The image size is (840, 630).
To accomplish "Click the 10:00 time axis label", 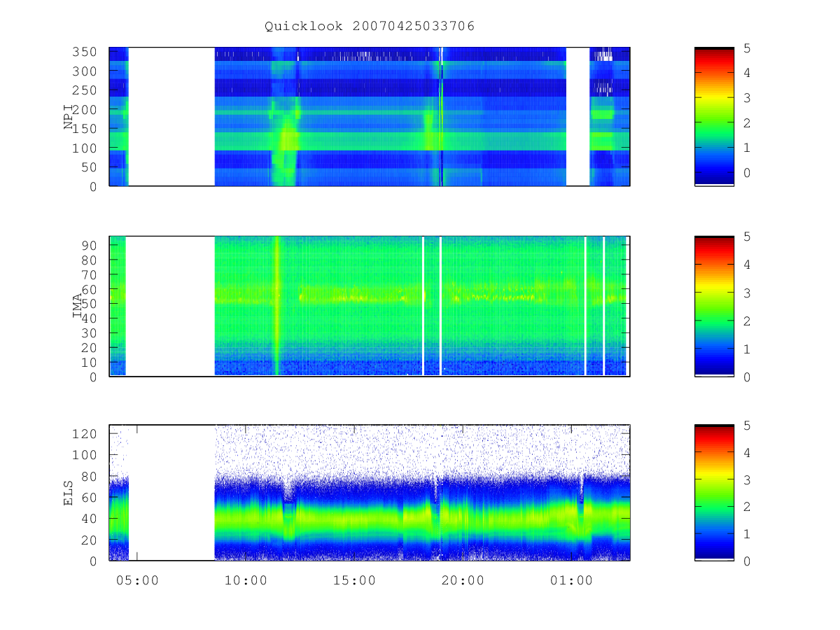I will [246, 580].
